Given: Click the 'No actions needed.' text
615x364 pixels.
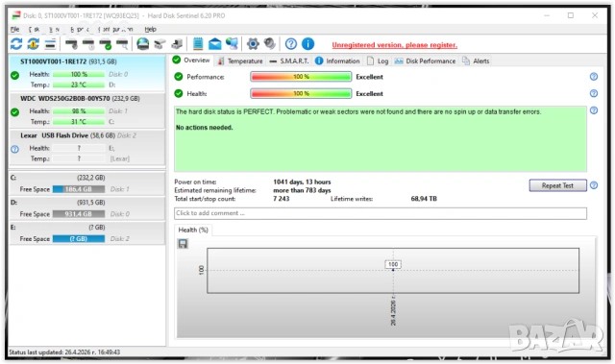Looking at the screenshot, I should click(204, 128).
